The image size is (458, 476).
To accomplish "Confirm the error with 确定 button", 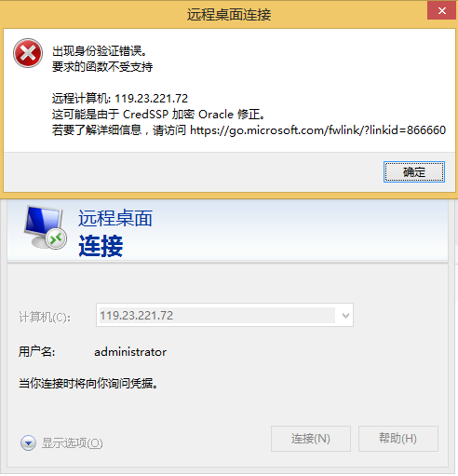I will (414, 171).
